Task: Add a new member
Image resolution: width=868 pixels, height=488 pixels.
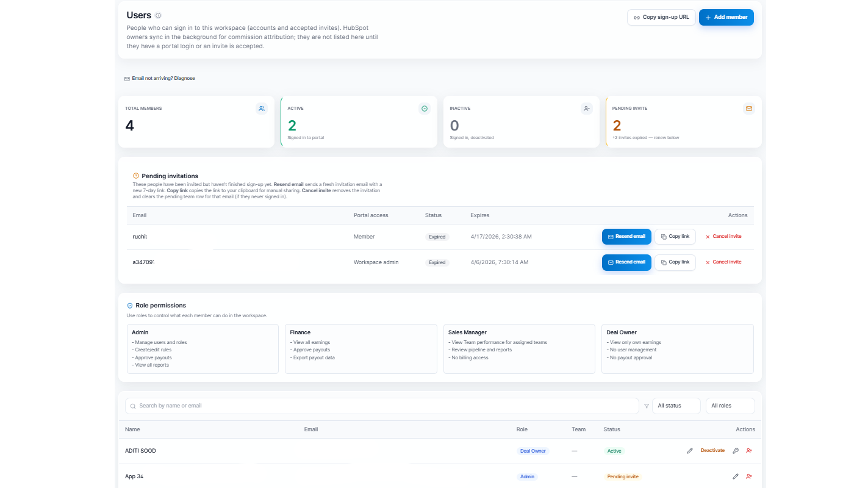Action: click(726, 17)
